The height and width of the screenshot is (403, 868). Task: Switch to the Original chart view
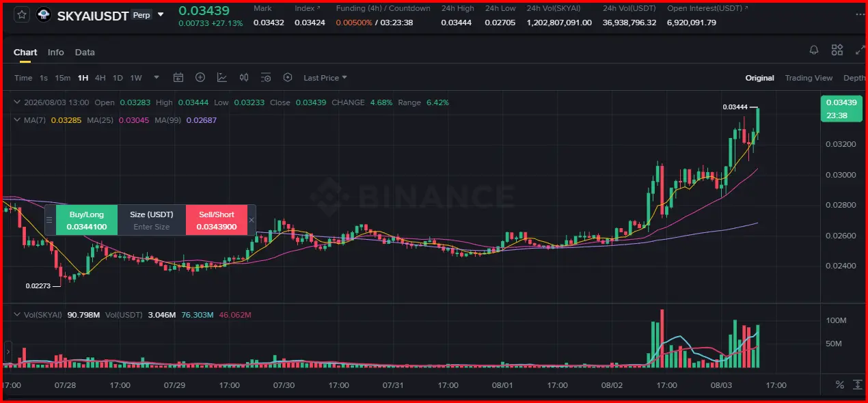click(759, 78)
